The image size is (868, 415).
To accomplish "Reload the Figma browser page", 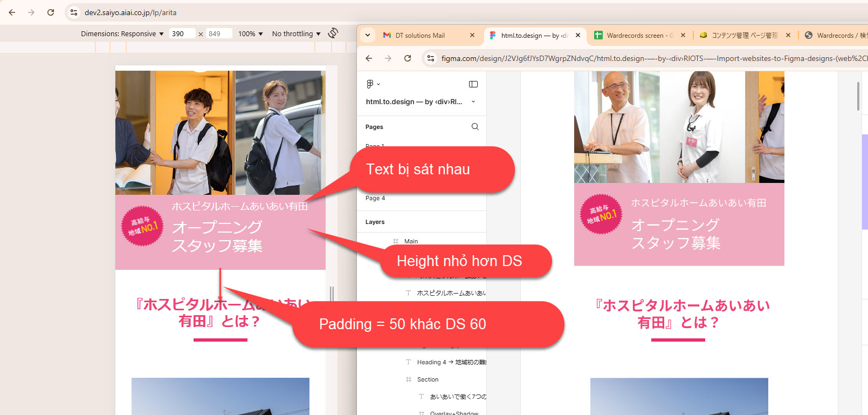I will [408, 58].
